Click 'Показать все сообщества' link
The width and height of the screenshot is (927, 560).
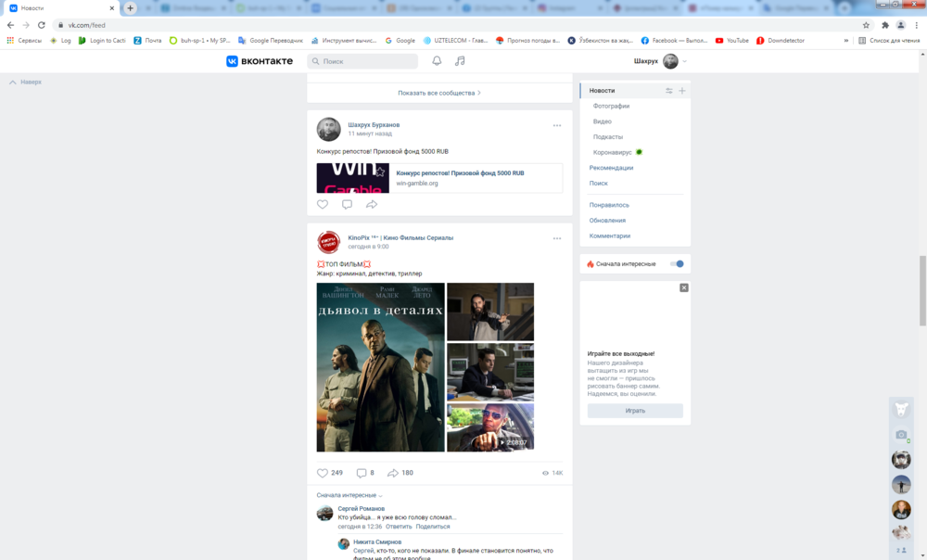click(x=439, y=93)
